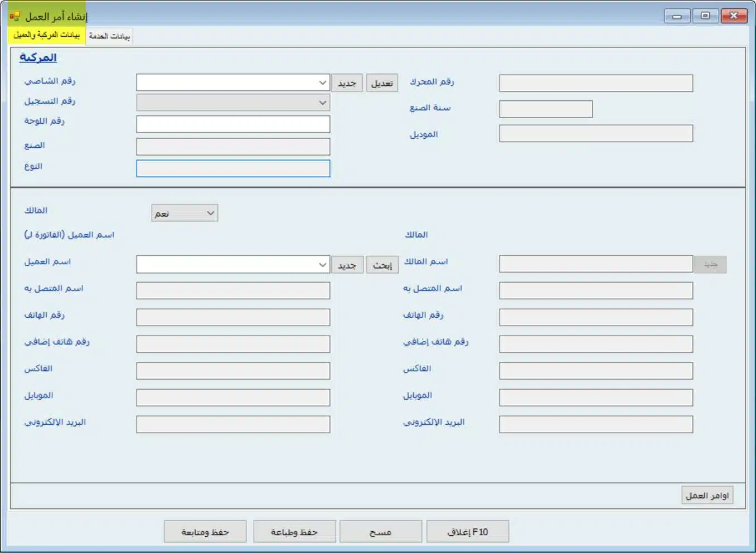Click customer الفاكس field
The height and width of the screenshot is (553, 756).
click(x=233, y=371)
